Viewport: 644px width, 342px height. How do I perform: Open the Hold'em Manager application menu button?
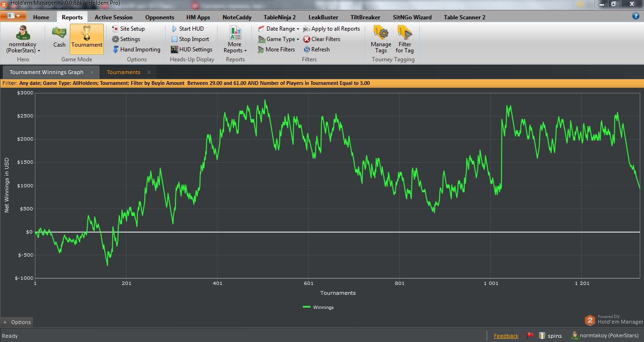point(14,16)
